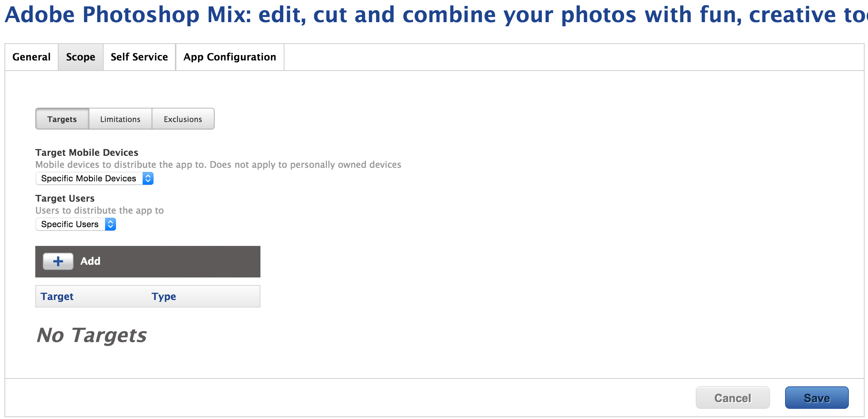Select the Scope tab
The height and width of the screenshot is (419, 868).
coord(81,57)
